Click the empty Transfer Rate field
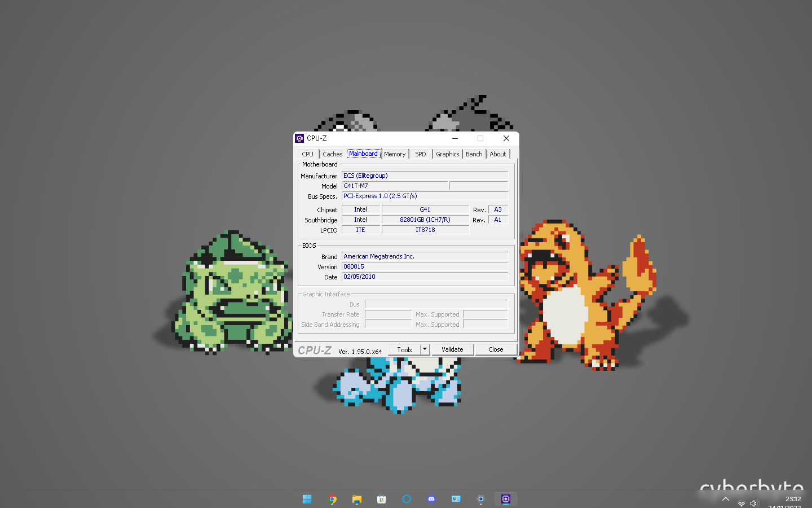The height and width of the screenshot is (508, 812). [389, 314]
